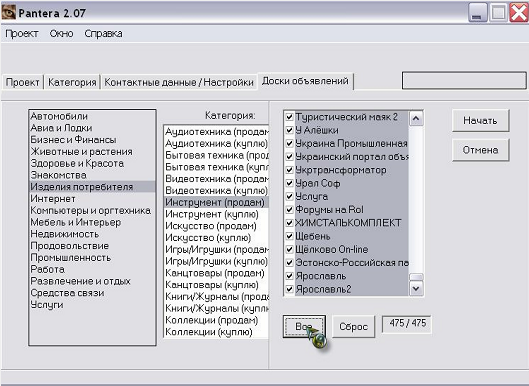Select Развлечение и отдых section
529x386 pixels.
click(92, 281)
